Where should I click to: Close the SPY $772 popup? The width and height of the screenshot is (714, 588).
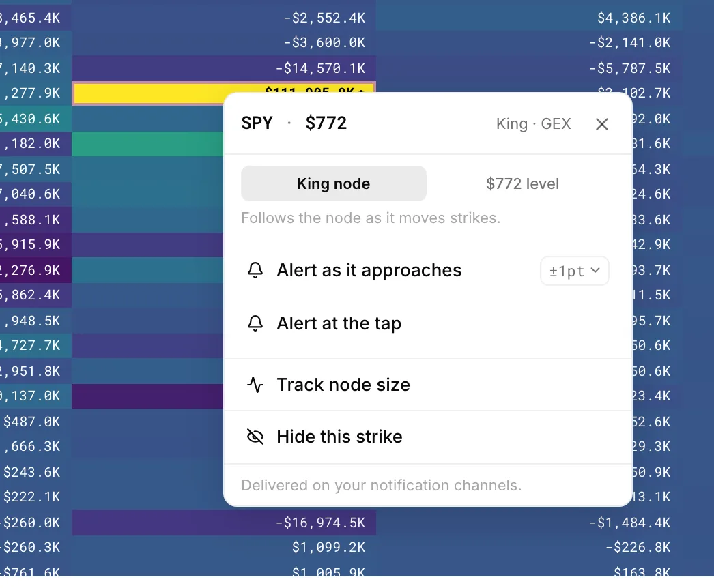point(601,123)
